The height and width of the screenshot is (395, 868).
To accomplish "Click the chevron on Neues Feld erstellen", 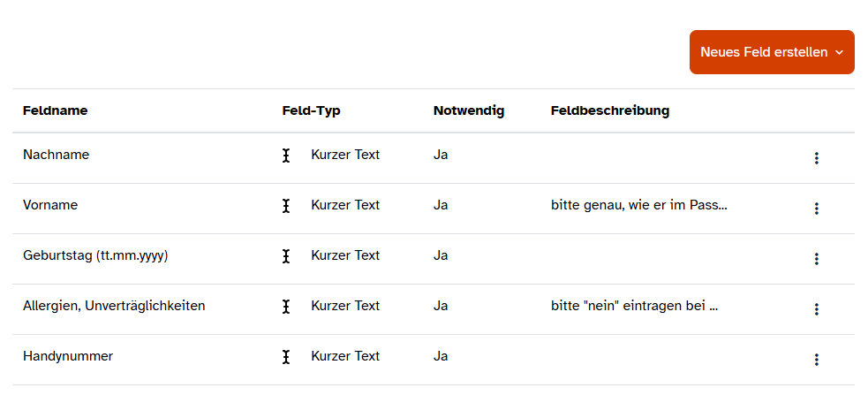I will pyautogui.click(x=839, y=53).
